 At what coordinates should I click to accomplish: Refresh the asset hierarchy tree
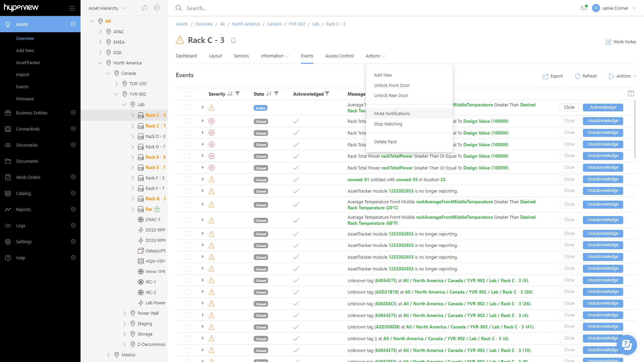coord(144,8)
